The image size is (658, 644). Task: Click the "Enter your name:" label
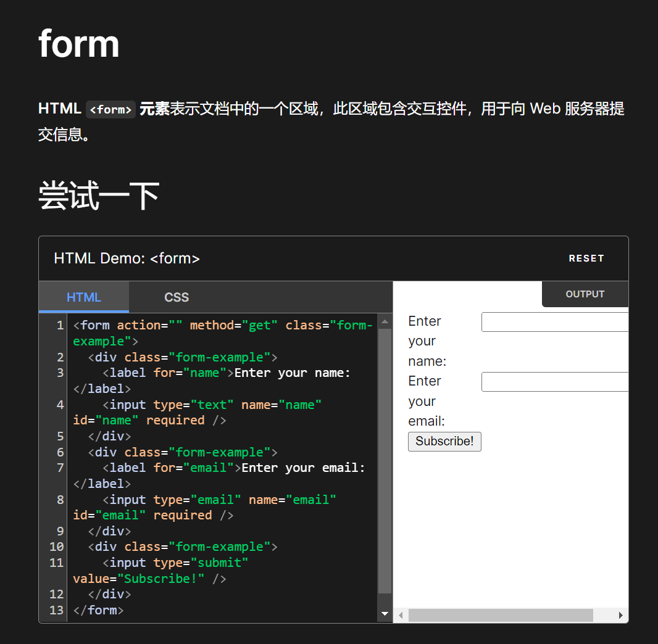tap(427, 341)
